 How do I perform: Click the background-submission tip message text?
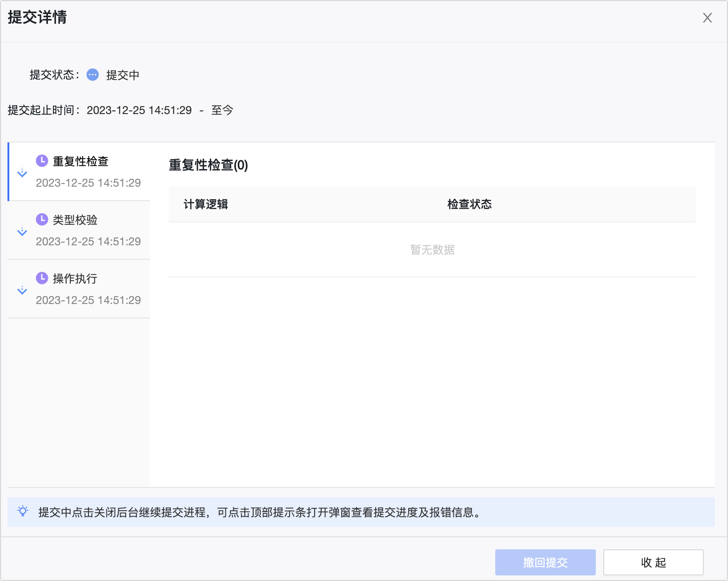click(260, 512)
